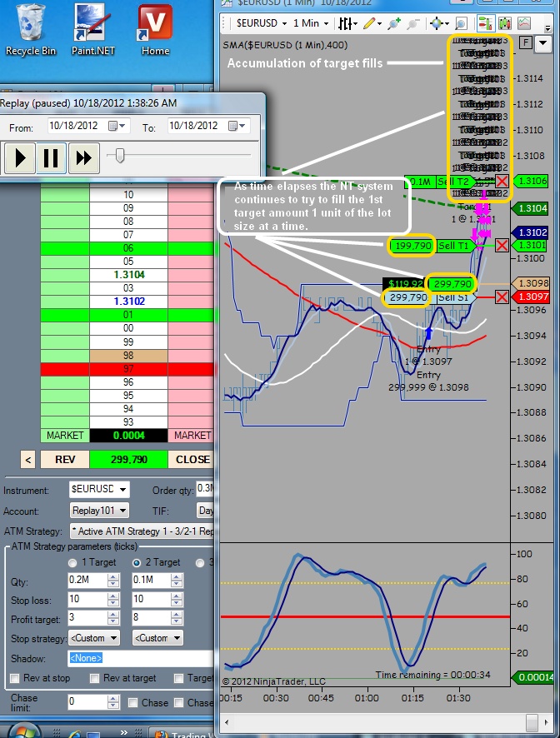Cancel the Sell S1 stop order red X

(502, 297)
